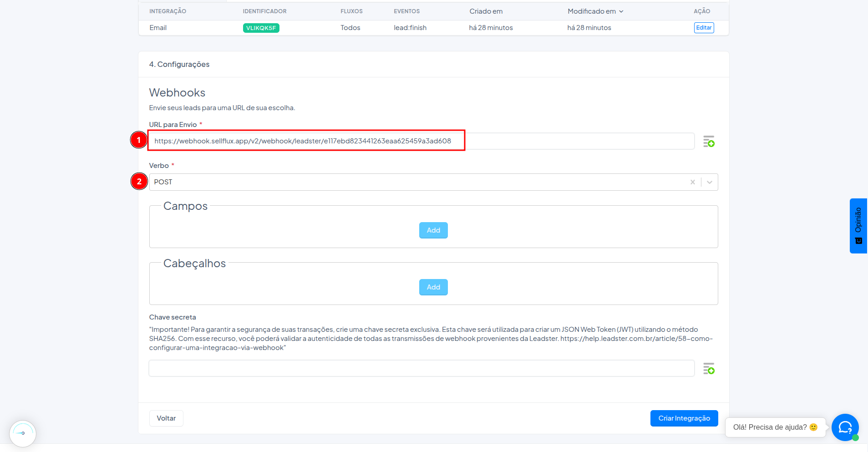Image resolution: width=868 pixels, height=452 pixels.
Task: Click the circular progress widget at bottom left
Action: pos(23,433)
